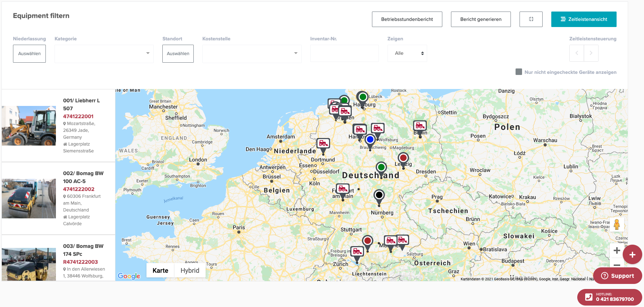
Task: Select the Karte map view
Action: [x=160, y=271]
